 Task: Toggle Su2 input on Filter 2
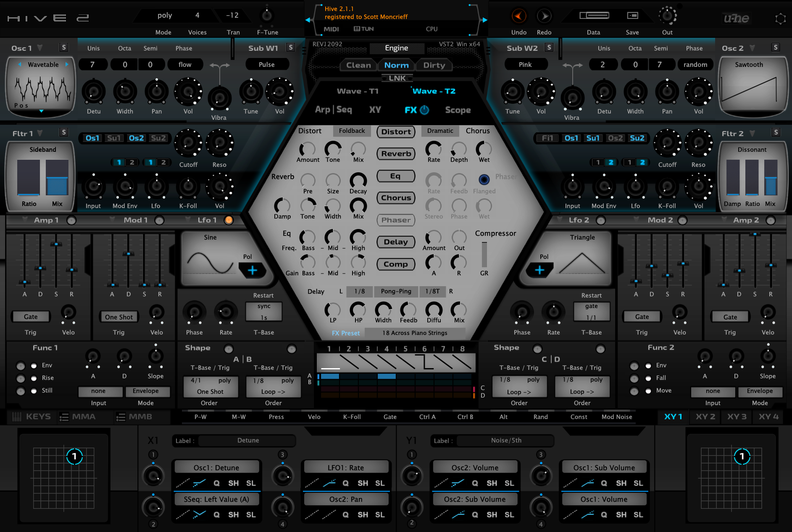click(637, 138)
